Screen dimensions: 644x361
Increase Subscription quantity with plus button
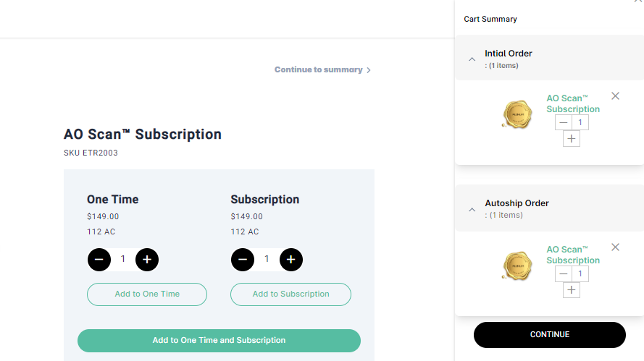(290, 259)
